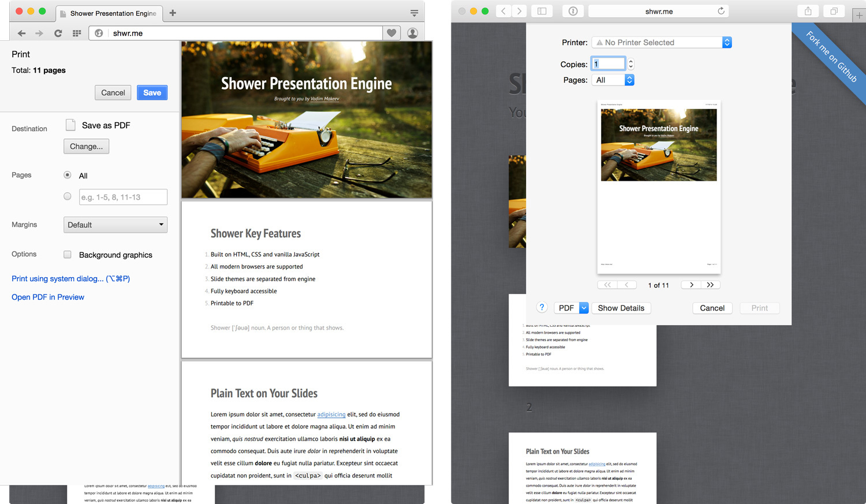Click Print using system dialog link
The image size is (866, 504).
pos(70,278)
